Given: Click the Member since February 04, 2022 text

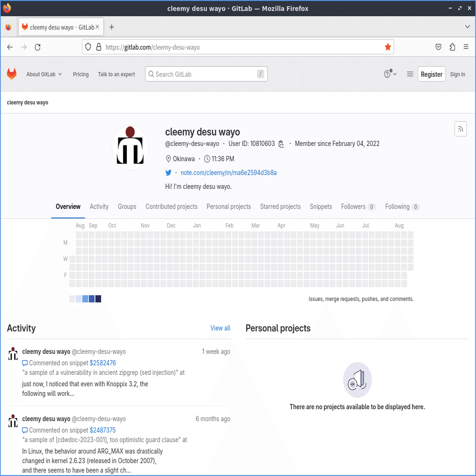Looking at the screenshot, I should pos(337,144).
